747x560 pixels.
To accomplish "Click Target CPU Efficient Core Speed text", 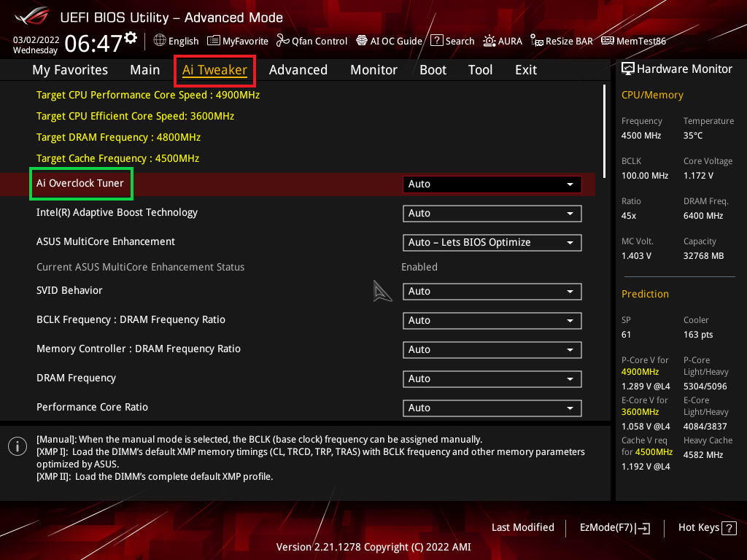I will [135, 116].
